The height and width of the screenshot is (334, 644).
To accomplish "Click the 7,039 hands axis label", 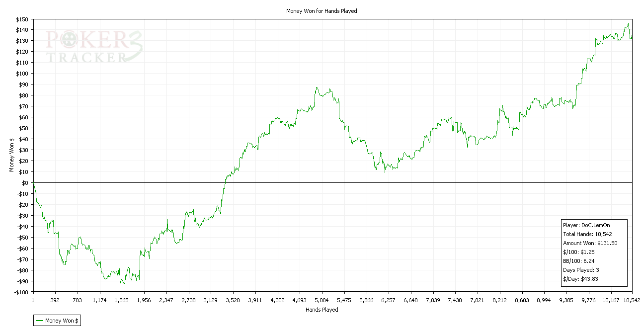I will pyautogui.click(x=433, y=301).
